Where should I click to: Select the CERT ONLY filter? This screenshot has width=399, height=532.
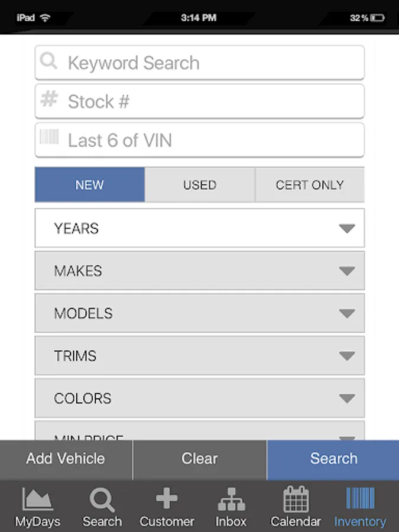(310, 185)
